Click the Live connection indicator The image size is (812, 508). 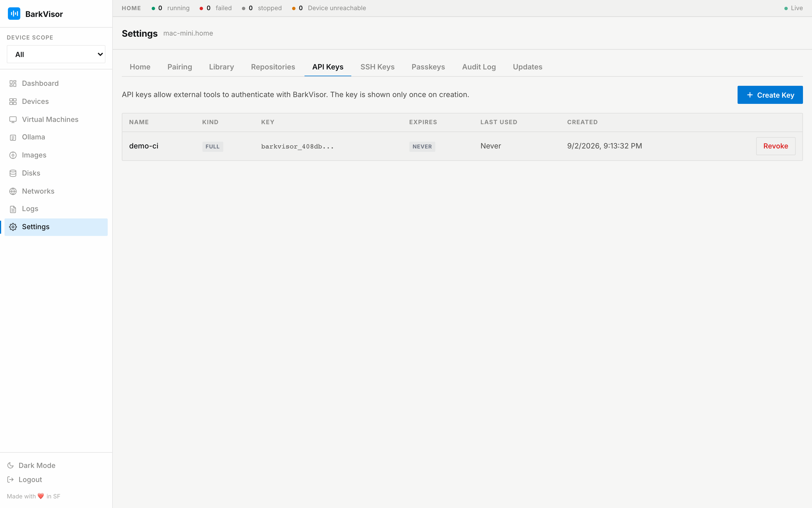tap(793, 8)
